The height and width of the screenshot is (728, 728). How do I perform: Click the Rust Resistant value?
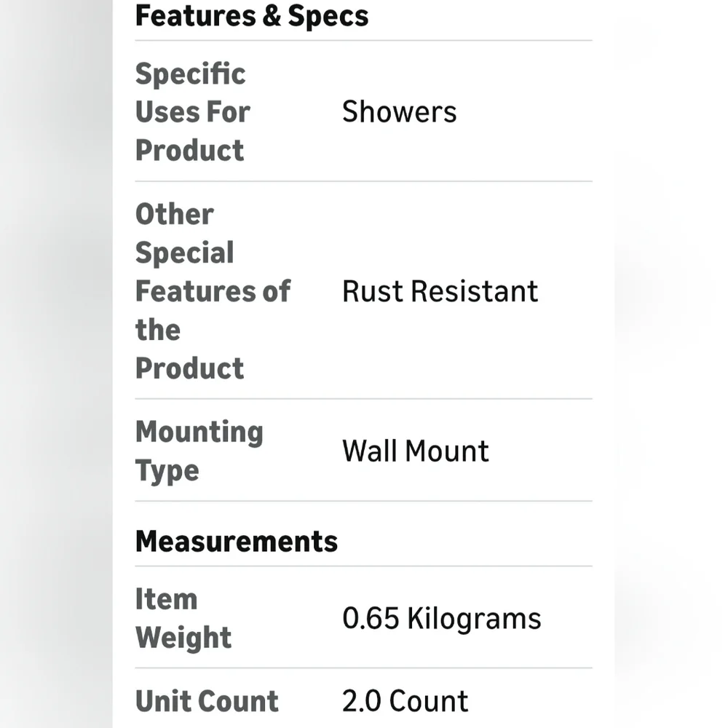click(x=440, y=292)
